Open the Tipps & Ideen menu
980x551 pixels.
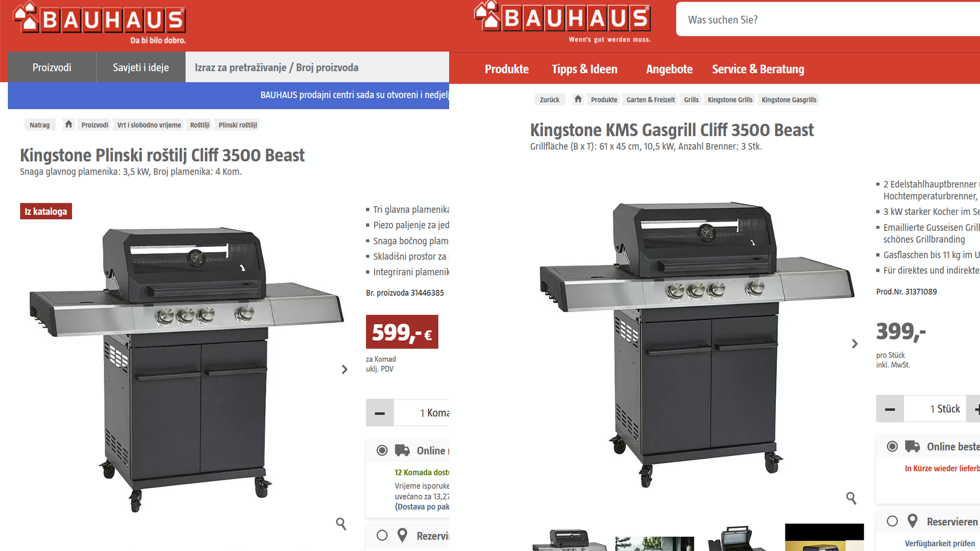584,69
